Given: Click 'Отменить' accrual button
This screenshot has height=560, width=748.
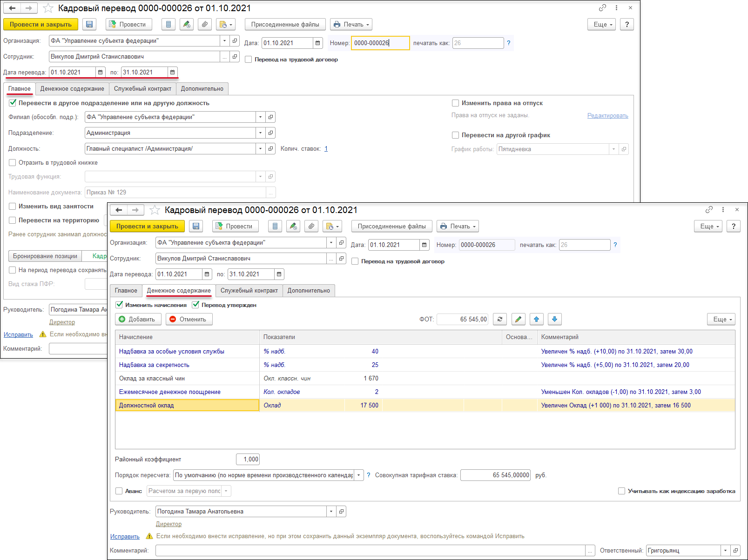Looking at the screenshot, I should tap(189, 319).
